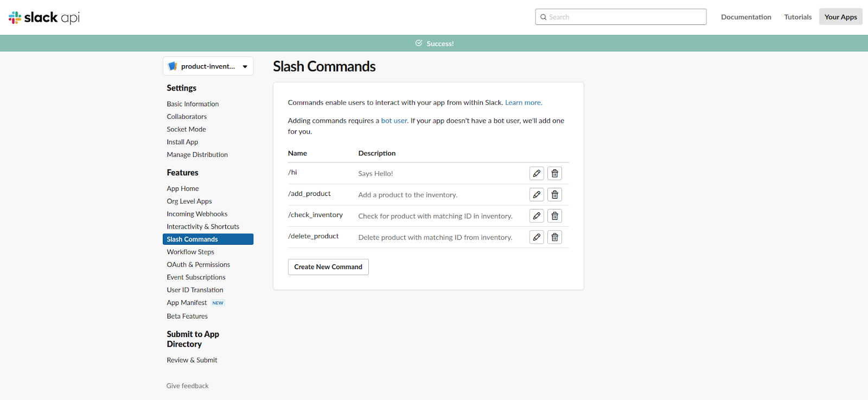Open Tutorials from the header

coord(797,17)
